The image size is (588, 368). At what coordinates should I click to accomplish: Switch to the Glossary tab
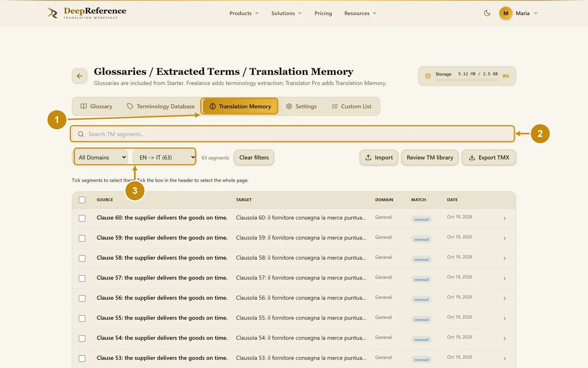pos(97,106)
